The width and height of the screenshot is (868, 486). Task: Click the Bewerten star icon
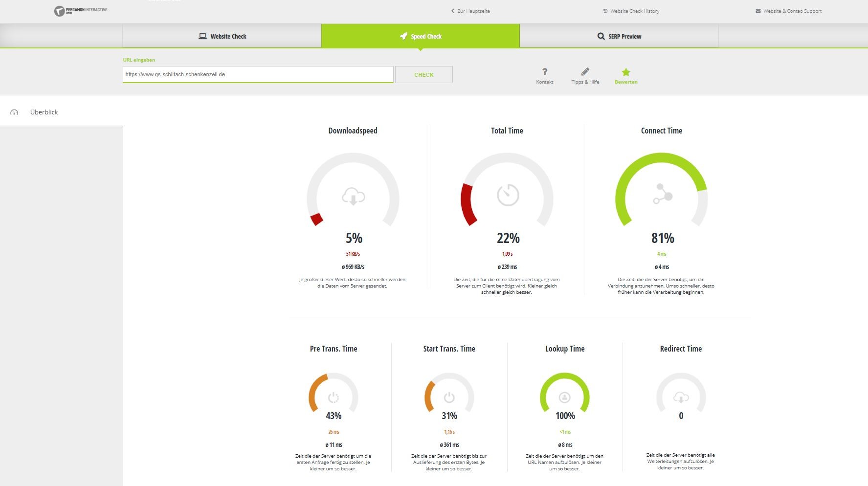(626, 72)
